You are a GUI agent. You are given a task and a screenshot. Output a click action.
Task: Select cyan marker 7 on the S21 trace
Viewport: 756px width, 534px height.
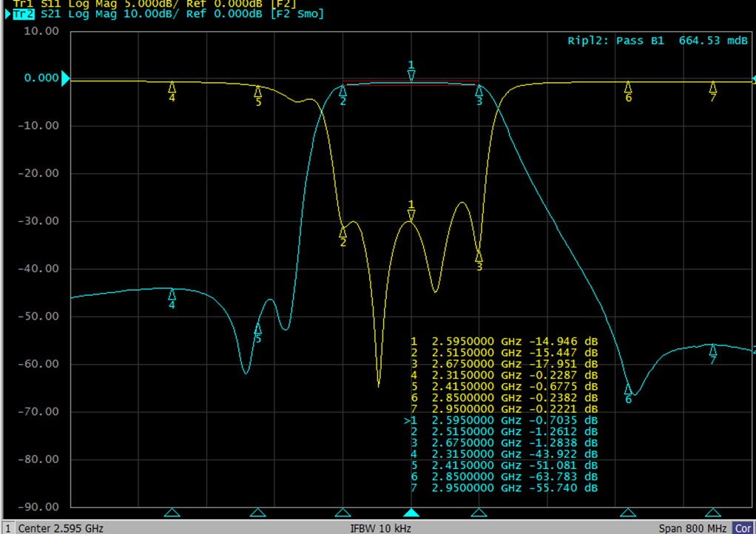click(x=713, y=350)
